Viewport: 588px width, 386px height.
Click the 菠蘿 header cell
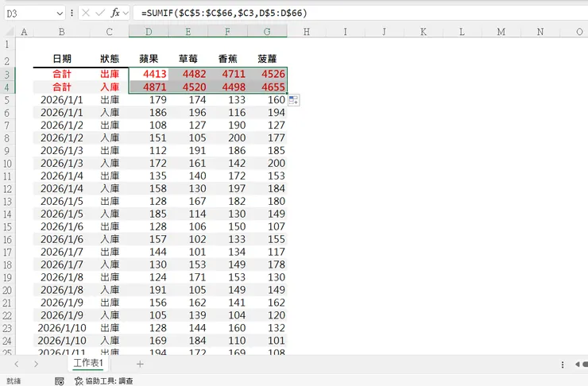pyautogui.click(x=267, y=59)
